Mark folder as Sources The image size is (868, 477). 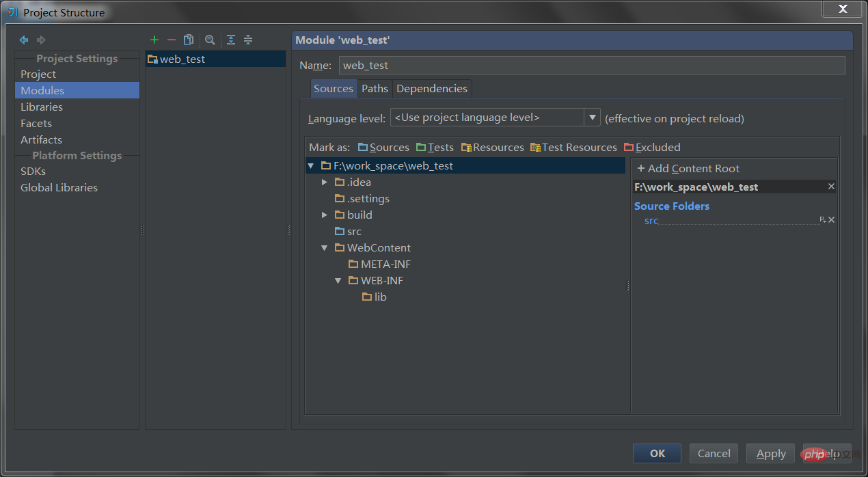[383, 147]
